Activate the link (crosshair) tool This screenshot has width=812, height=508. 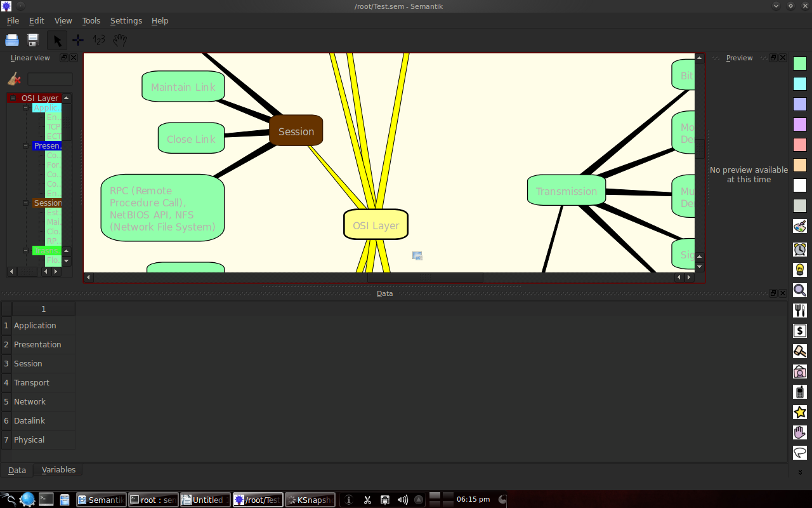click(78, 40)
